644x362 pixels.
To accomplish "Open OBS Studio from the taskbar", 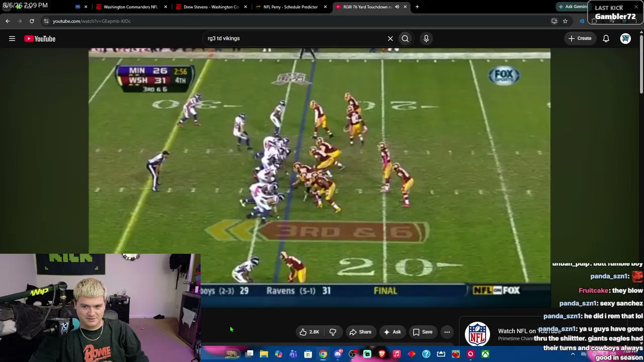I will [x=352, y=354].
